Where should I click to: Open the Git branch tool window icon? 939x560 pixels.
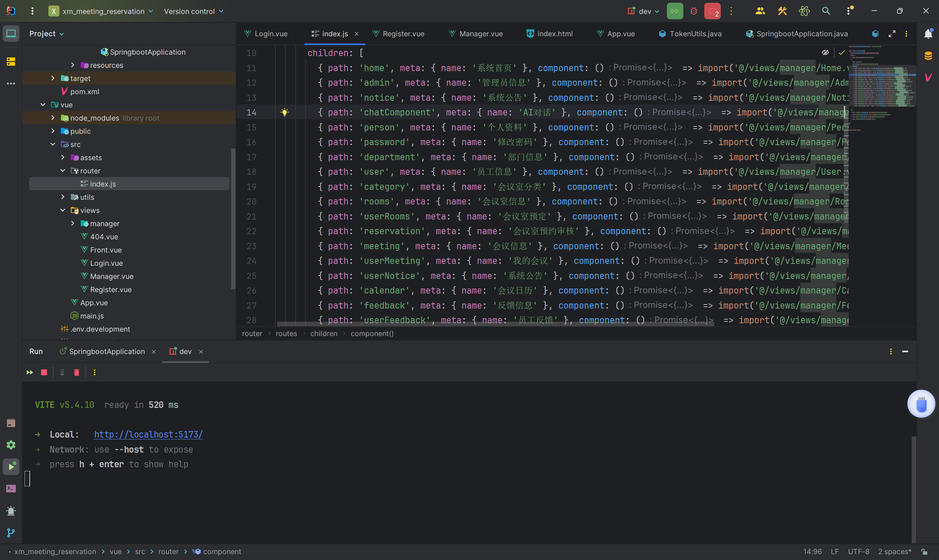11,533
